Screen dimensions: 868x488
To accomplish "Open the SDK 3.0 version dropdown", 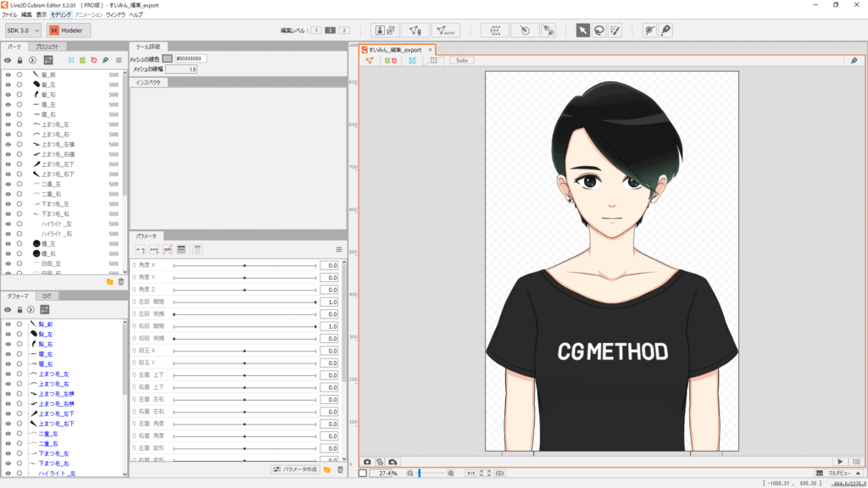I will pos(22,30).
